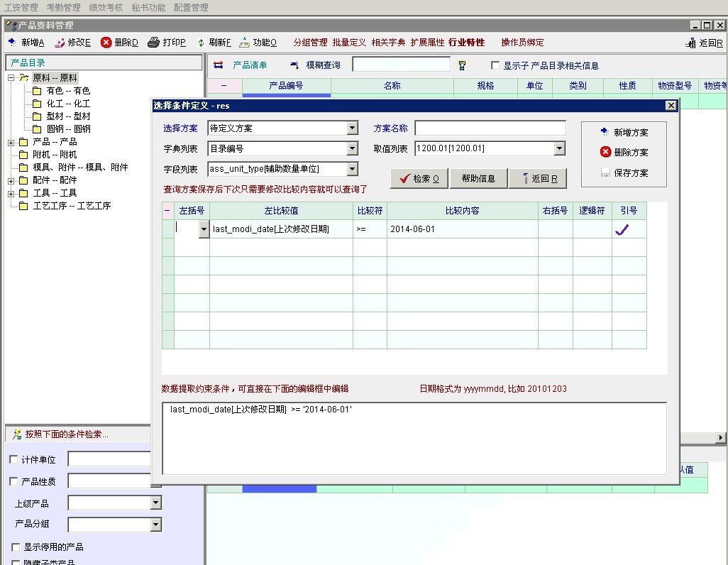Viewport: 728px width, 565px height.
Task: Click the 帮助信息 help button
Action: pyautogui.click(x=478, y=179)
